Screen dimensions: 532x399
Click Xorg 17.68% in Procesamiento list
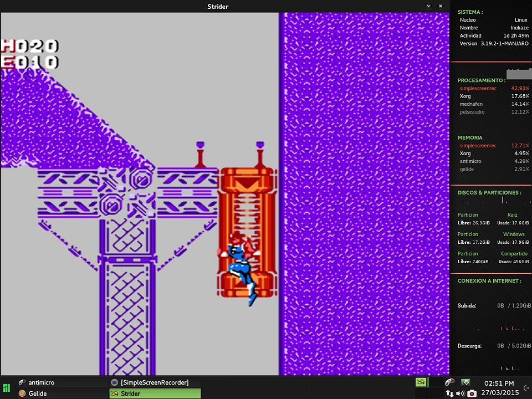(494, 96)
